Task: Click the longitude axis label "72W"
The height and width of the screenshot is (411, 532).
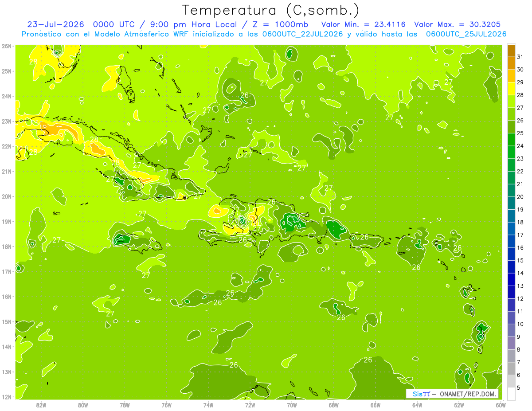Action: (x=250, y=404)
